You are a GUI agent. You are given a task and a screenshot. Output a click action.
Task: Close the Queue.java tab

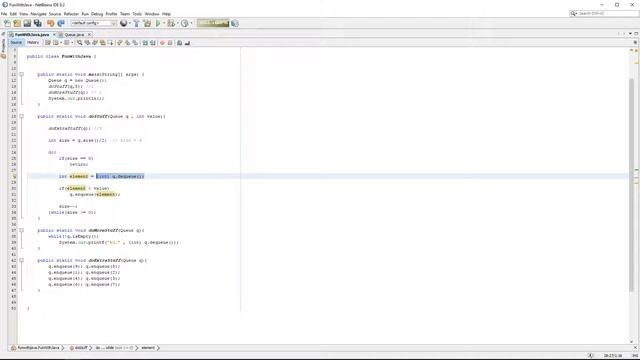point(89,35)
